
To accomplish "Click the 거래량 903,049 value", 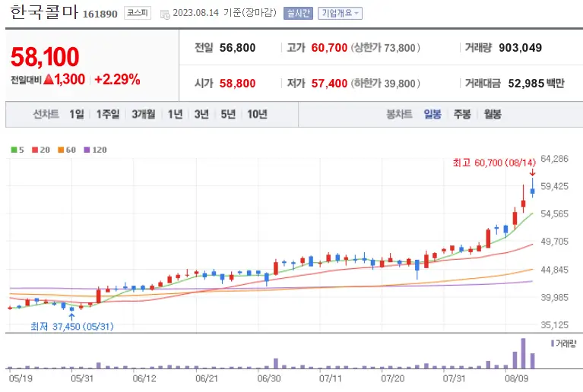I will (520, 48).
